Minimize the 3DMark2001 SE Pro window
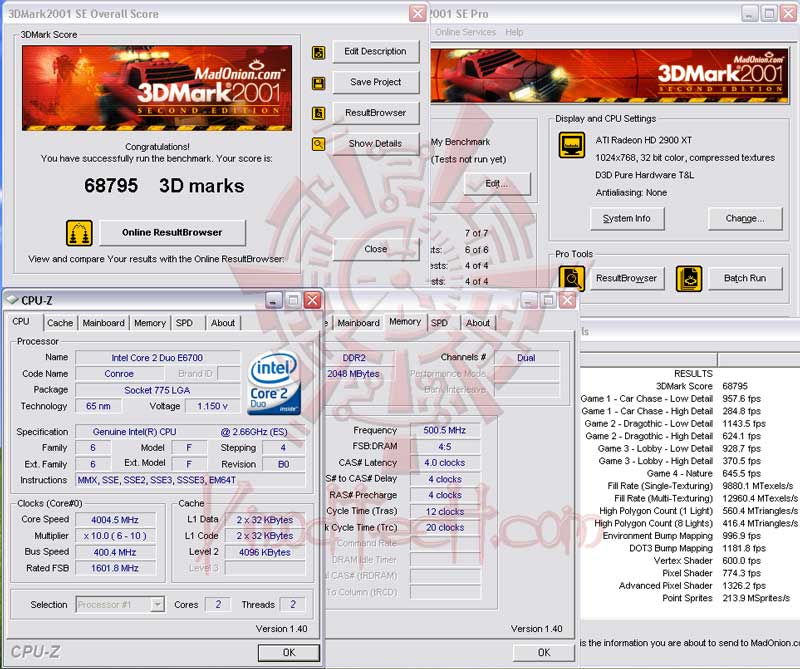Screen dimensions: 800x669 coord(749,14)
